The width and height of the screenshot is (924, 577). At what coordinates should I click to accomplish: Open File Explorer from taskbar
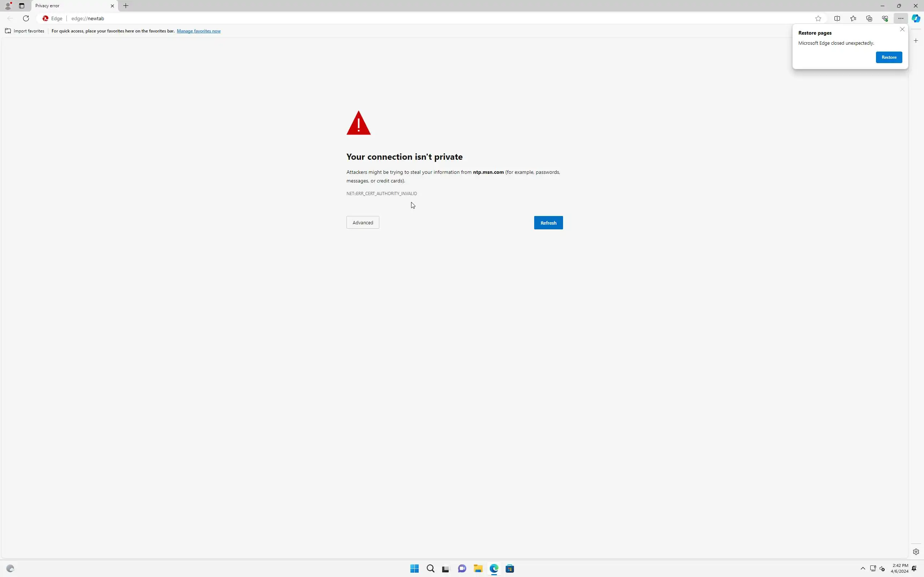coord(478,569)
